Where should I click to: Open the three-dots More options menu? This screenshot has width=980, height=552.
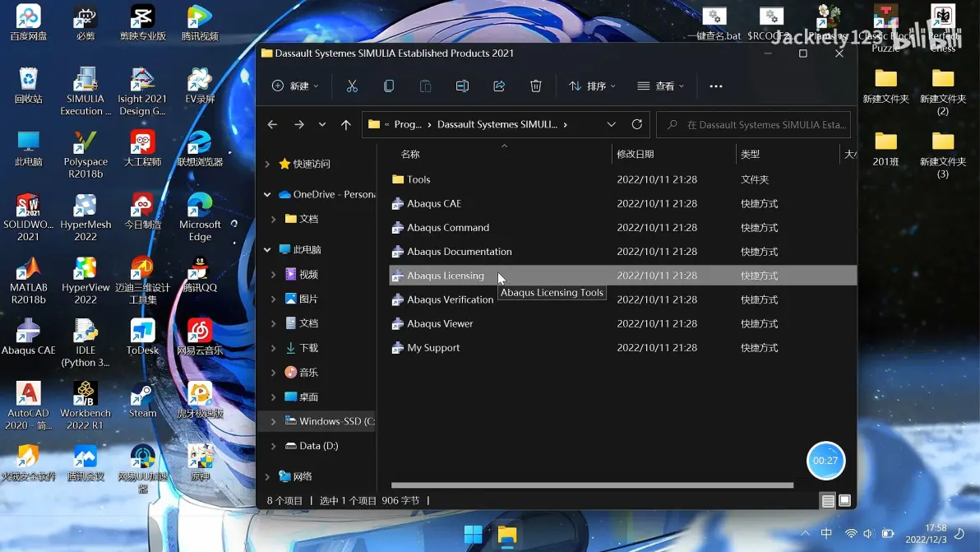pyautogui.click(x=716, y=86)
